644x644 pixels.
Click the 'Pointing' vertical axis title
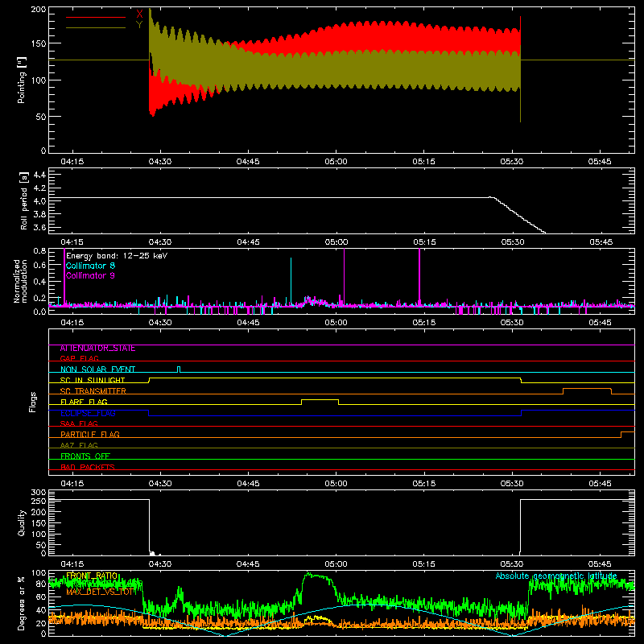pos(22,80)
